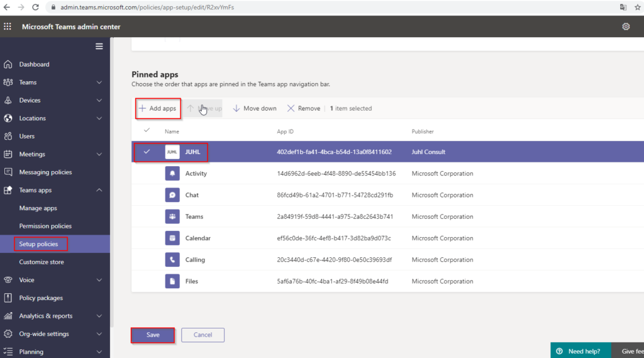Image resolution: width=644 pixels, height=358 pixels.
Task: Collapse sidebar with hamburger menu icon
Action: point(99,47)
